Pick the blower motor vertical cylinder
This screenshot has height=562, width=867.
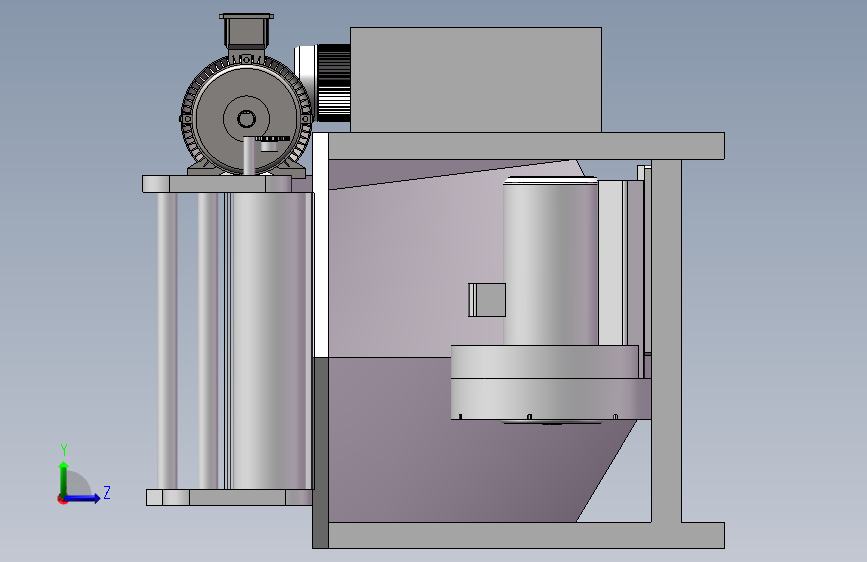pos(551,262)
